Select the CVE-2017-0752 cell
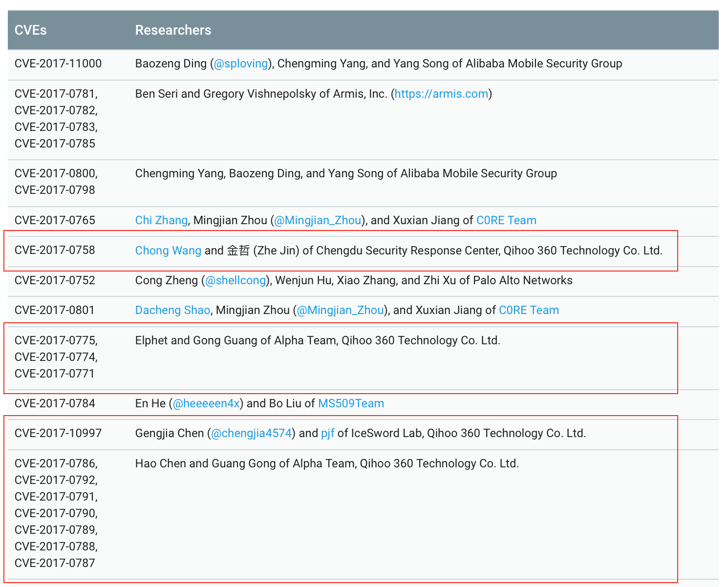Viewport: 728px width, 587px height. [x=55, y=280]
